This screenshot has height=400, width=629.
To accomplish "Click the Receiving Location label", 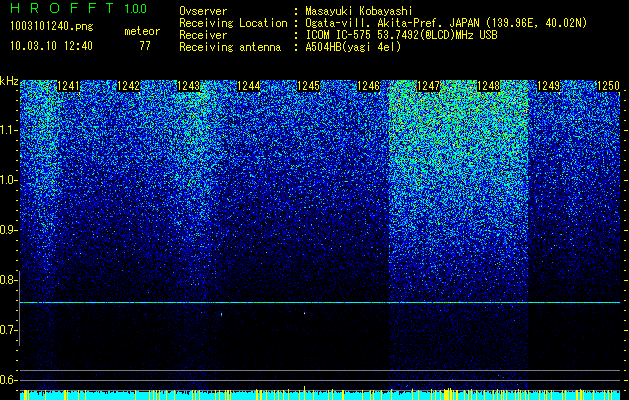I will [233, 23].
